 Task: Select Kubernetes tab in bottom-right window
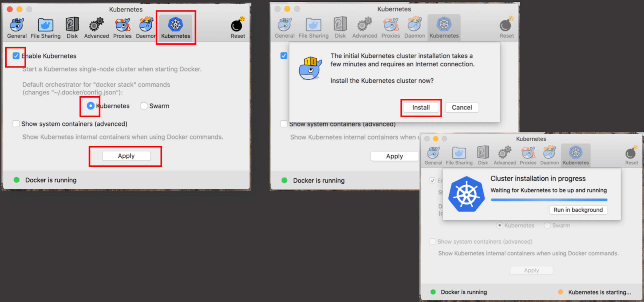576,155
